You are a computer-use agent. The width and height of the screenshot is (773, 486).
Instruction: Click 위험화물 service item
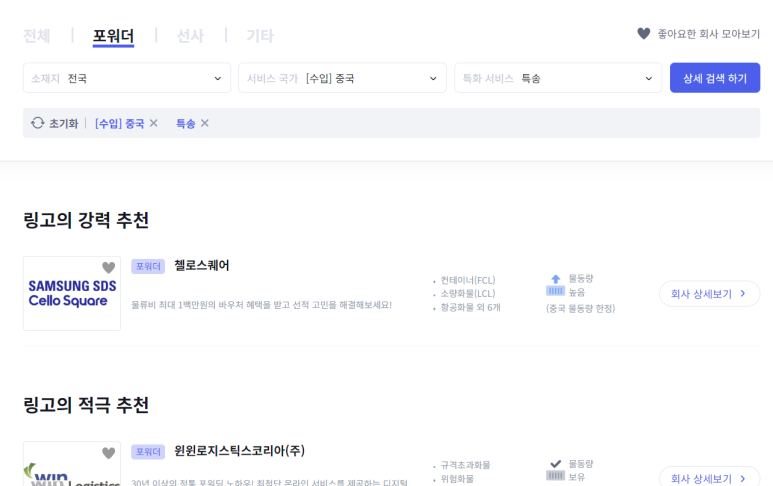coord(457,479)
